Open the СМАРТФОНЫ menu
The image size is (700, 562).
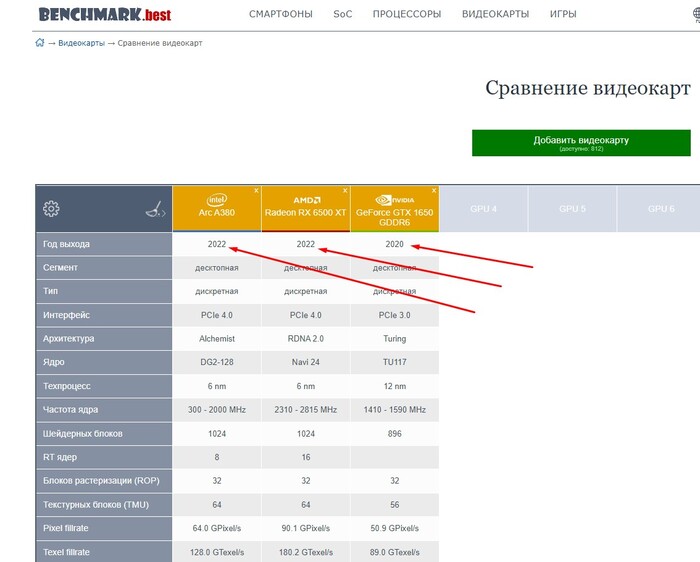[281, 14]
